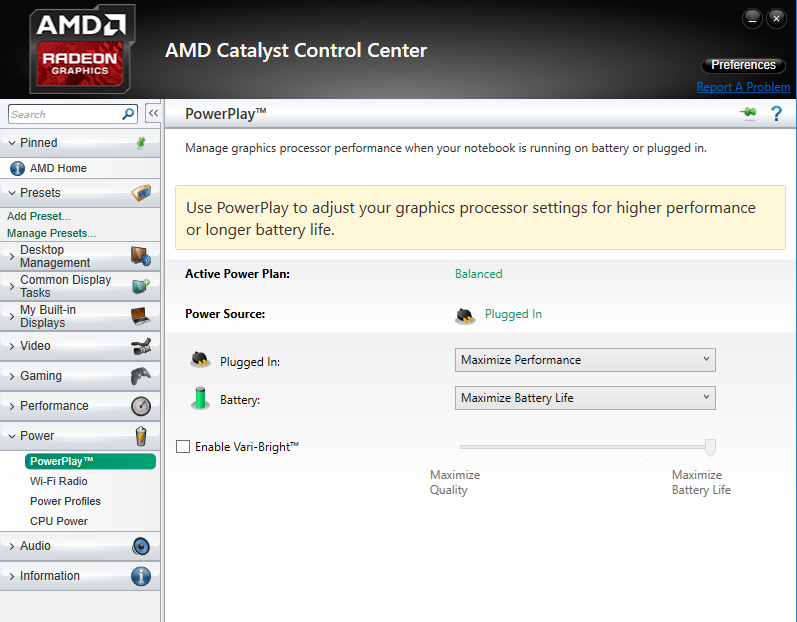The image size is (797, 622).
Task: Click the Vari-Bright slider handle
Action: [711, 447]
